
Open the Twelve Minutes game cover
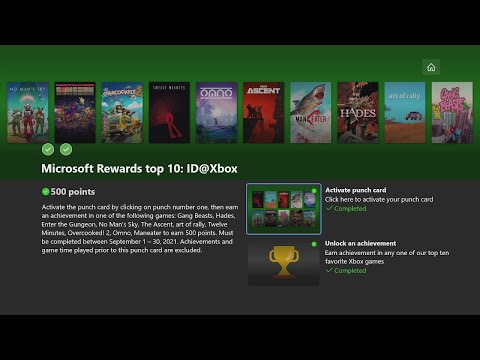tap(169, 113)
